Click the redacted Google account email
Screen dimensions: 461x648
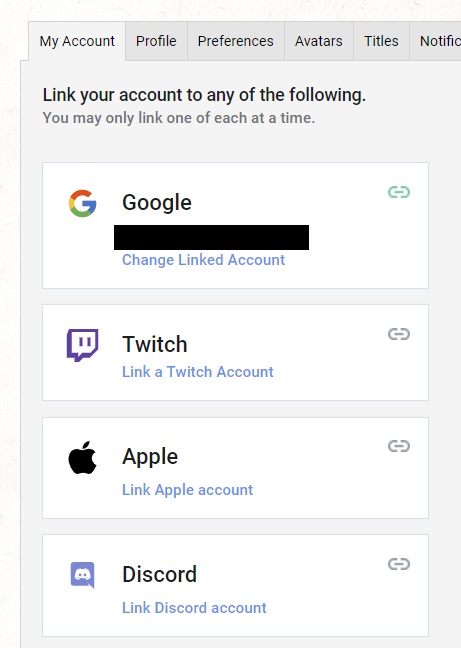click(211, 237)
